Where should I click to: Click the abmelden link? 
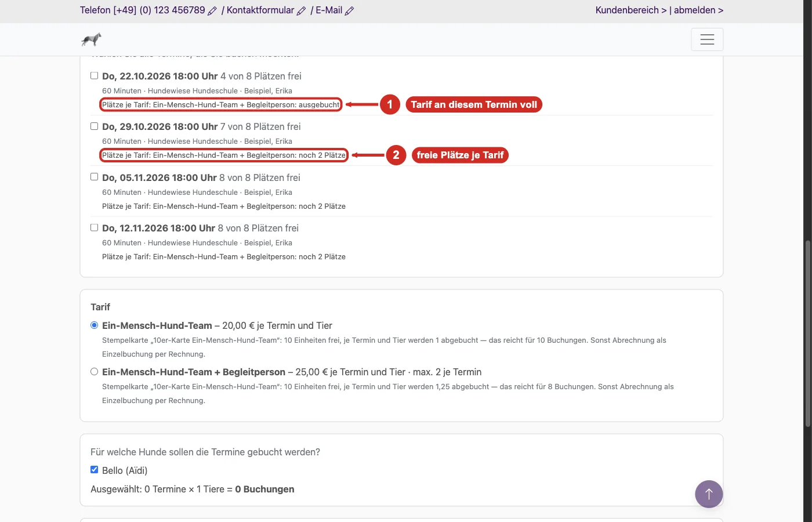698,10
